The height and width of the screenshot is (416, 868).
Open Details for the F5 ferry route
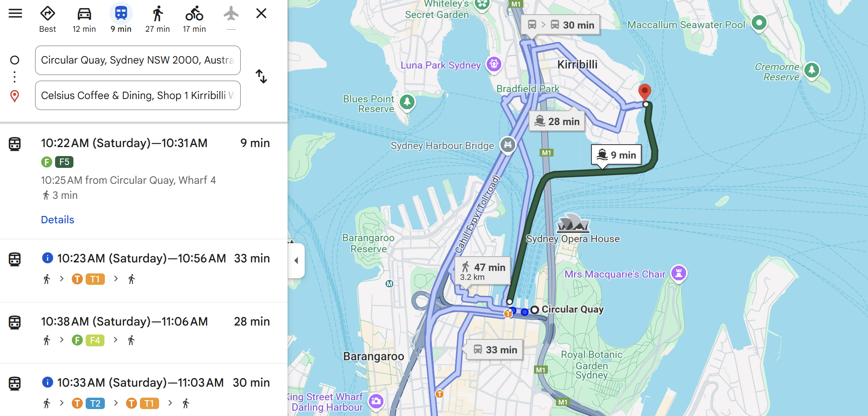pos(58,220)
